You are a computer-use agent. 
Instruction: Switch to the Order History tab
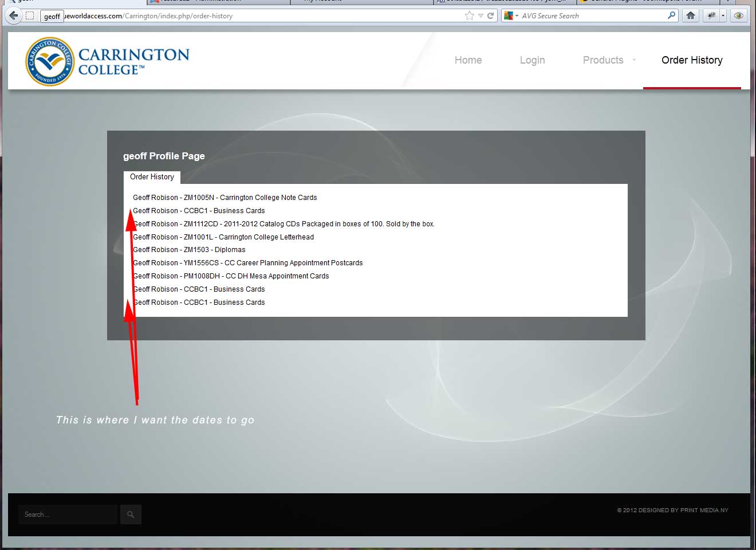[152, 177]
